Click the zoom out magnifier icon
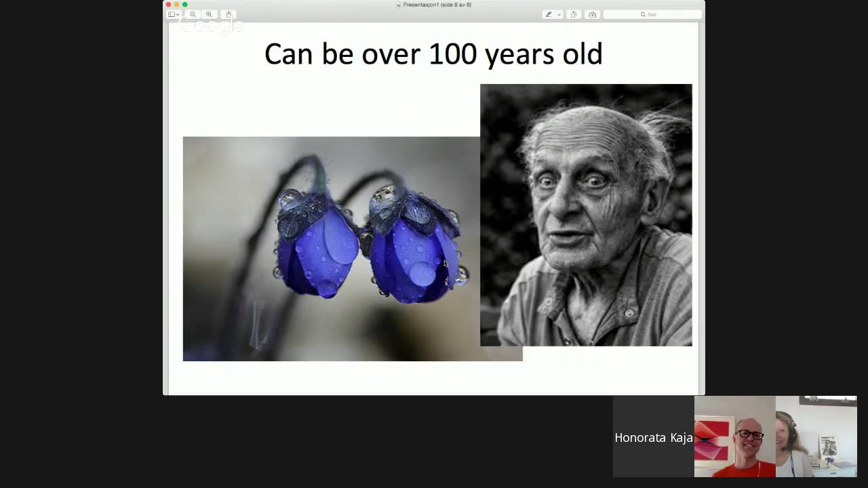The image size is (868, 488). (193, 14)
